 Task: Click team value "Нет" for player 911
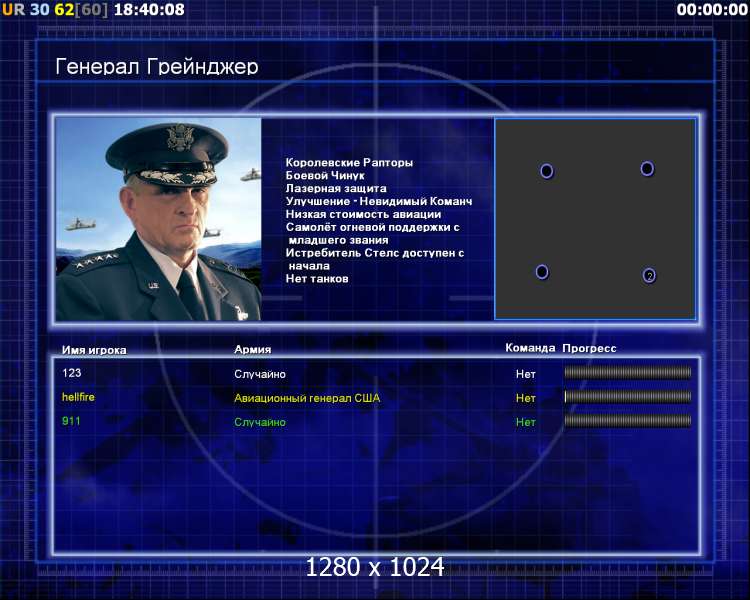tap(526, 422)
